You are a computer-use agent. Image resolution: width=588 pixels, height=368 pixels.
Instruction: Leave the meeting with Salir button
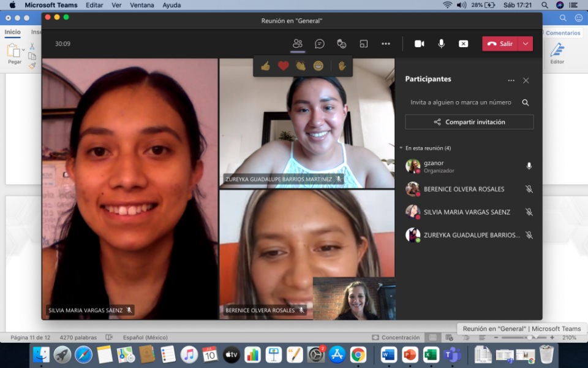(500, 44)
